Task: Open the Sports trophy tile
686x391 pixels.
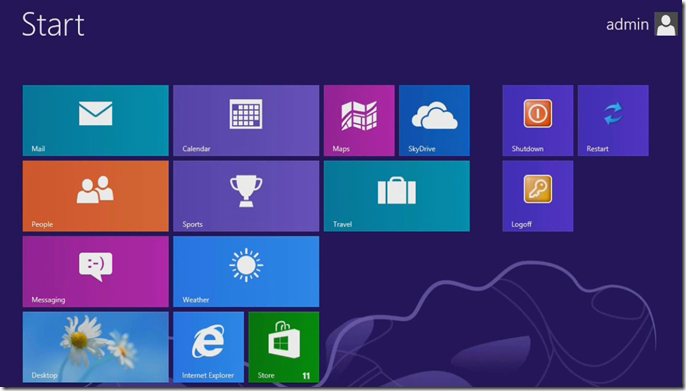Action: coord(246,196)
